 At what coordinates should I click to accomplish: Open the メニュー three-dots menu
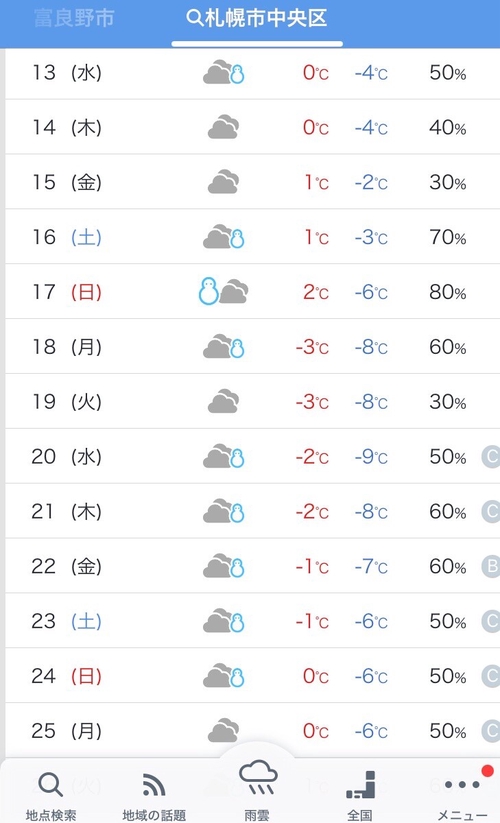[x=462, y=785]
